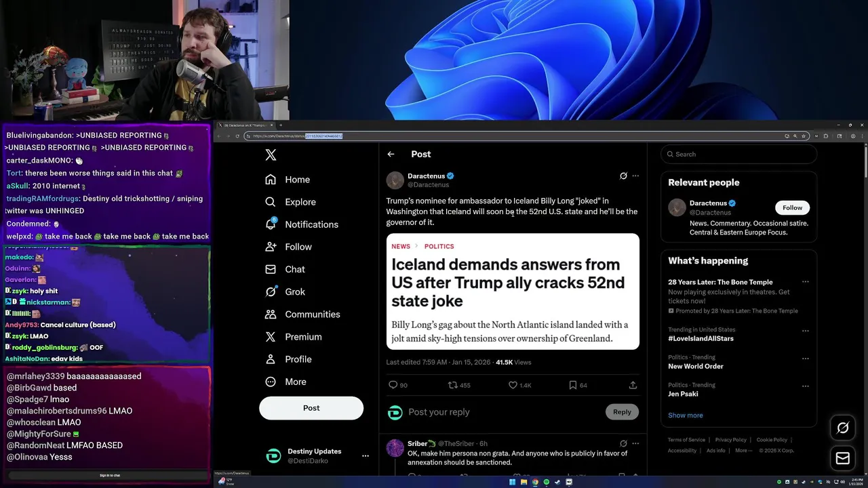Click the Grok icon on Daractenus post
Screen dimensions: 868x488
[x=623, y=176]
